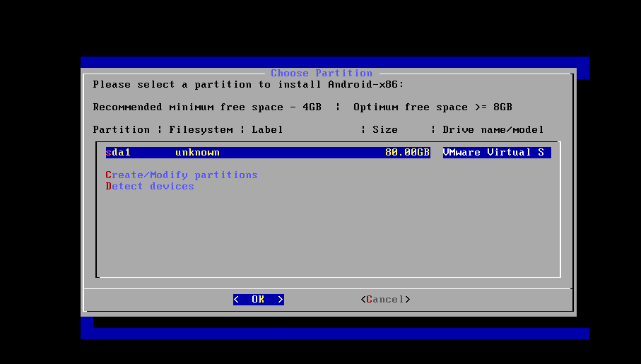
Task: Click the Size column header
Action: point(385,129)
